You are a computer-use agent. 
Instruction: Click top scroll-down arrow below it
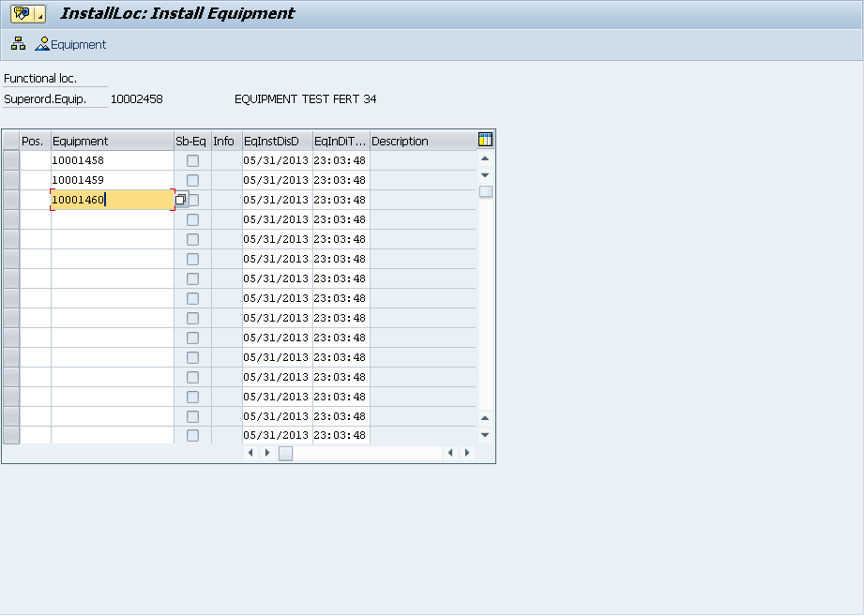pyautogui.click(x=485, y=175)
